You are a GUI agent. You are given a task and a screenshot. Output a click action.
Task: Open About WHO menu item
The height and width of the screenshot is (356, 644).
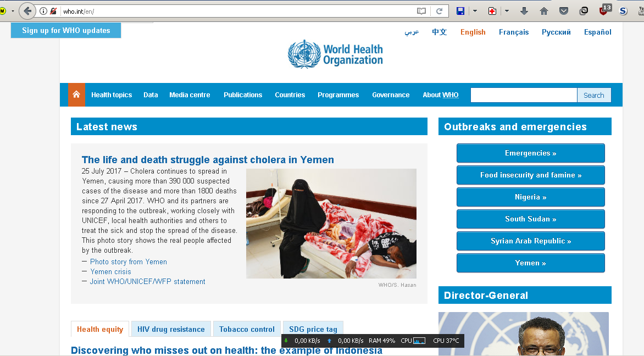[441, 95]
